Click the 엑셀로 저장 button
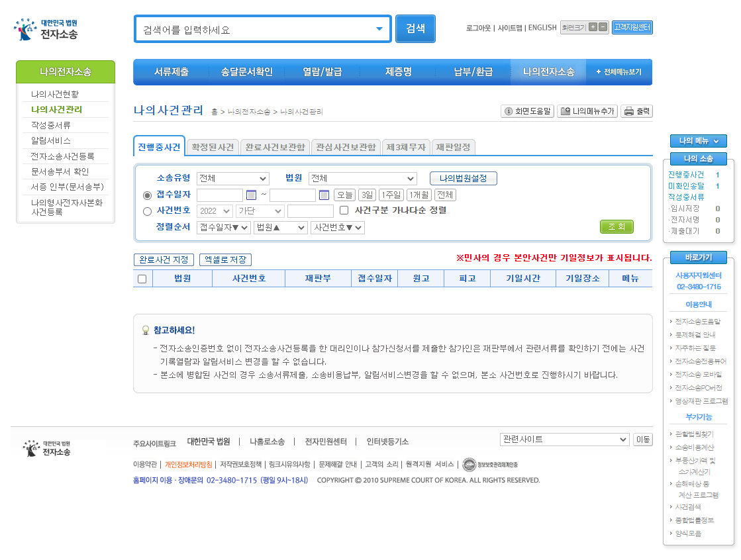Viewport: 741px width, 560px height. (x=225, y=260)
